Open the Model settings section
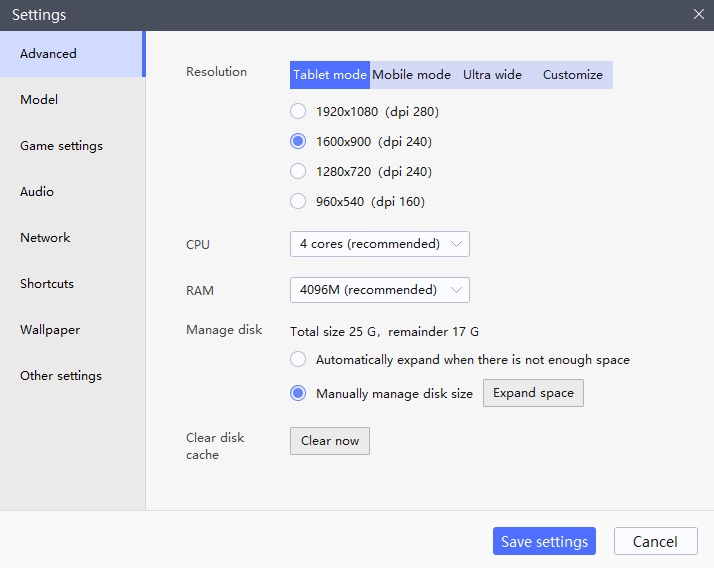714x568 pixels. click(x=39, y=100)
